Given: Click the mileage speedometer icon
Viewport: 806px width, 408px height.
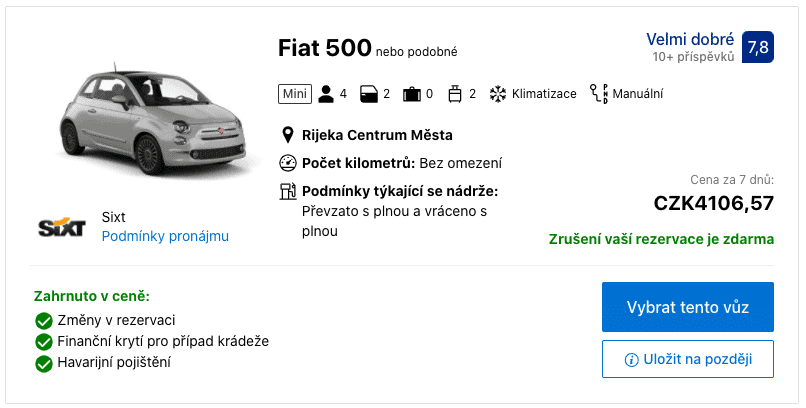Looking at the screenshot, I should pos(288,163).
